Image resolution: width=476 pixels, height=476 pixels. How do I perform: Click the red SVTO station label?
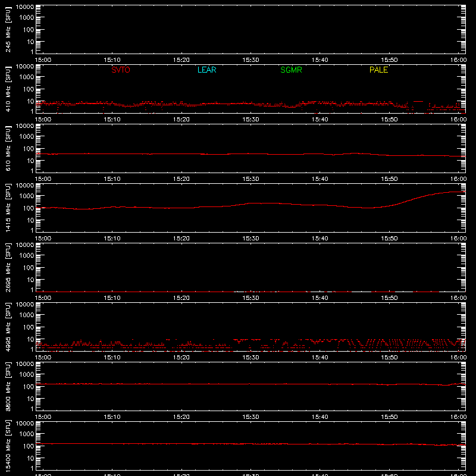coord(121,70)
